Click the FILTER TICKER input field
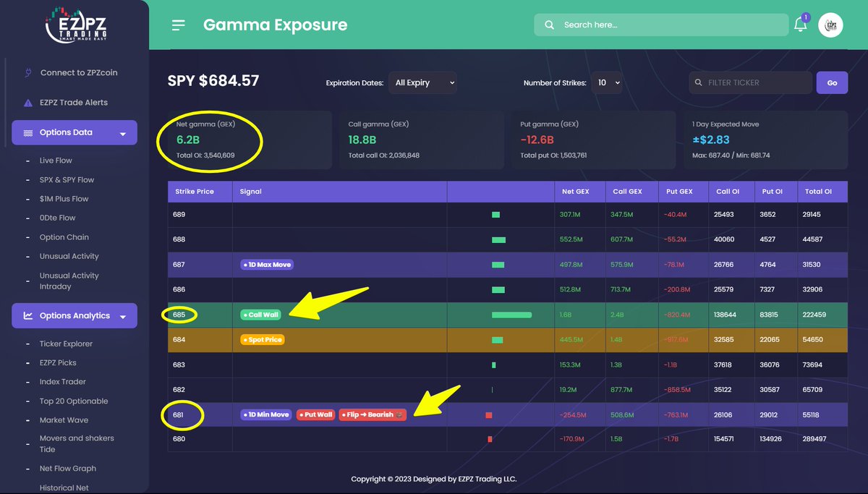Screen dimensions: 868x494 (751, 82)
